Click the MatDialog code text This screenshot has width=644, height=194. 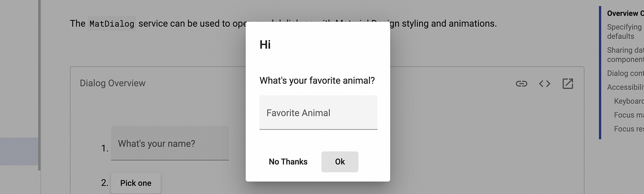tap(112, 24)
